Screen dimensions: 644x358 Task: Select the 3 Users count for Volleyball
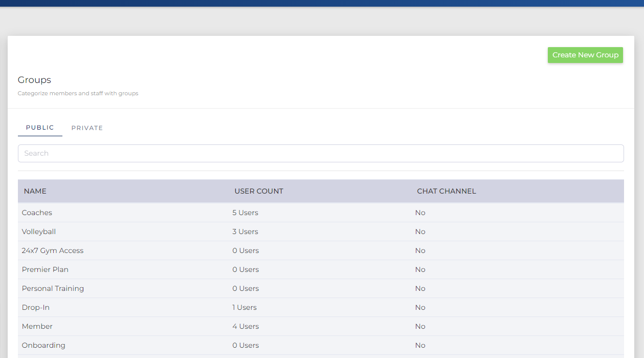(x=246, y=231)
